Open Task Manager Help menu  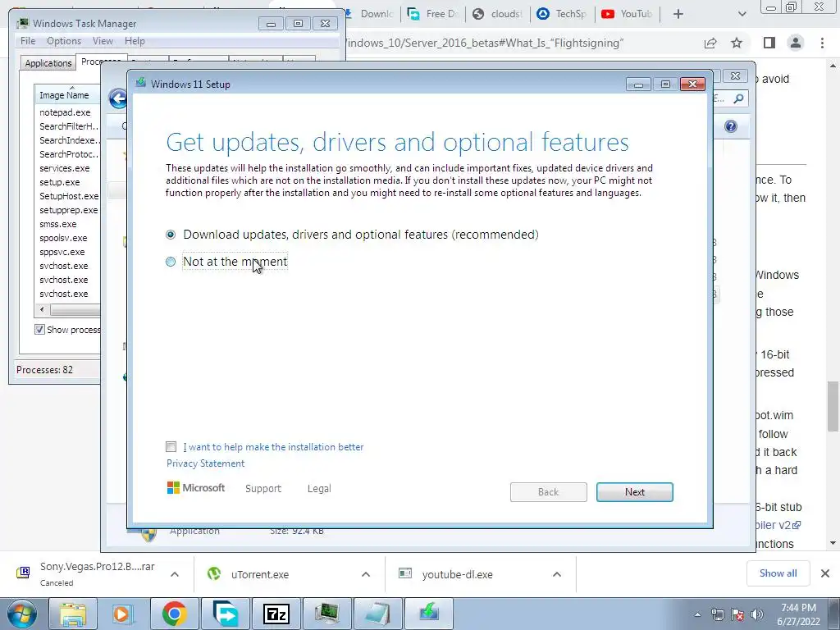pyautogui.click(x=135, y=41)
